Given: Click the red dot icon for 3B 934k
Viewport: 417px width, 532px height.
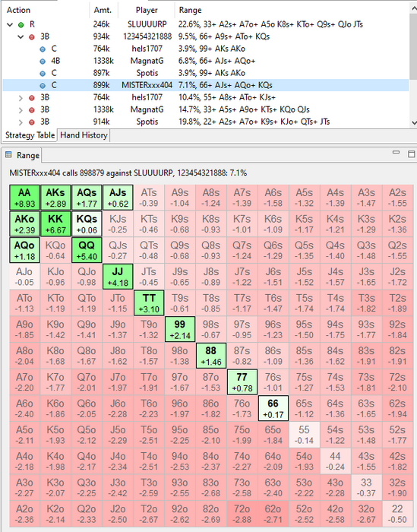Looking at the screenshot, I should [32, 37].
